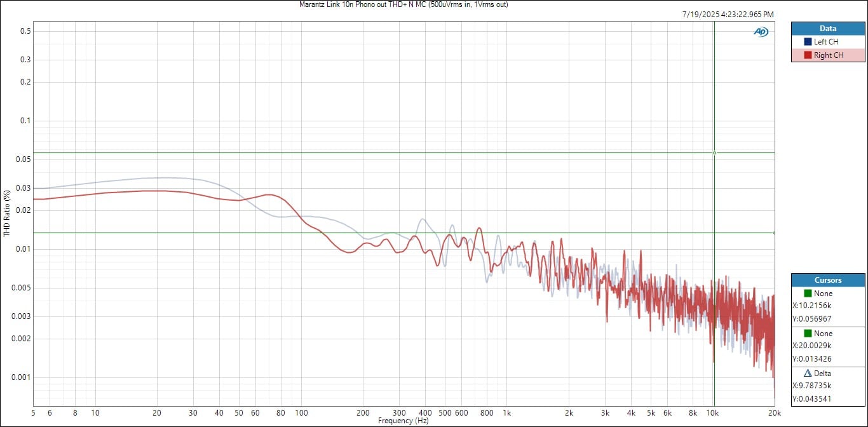
Task: Click the Delta triangle icon in Cursors
Action: [x=807, y=373]
